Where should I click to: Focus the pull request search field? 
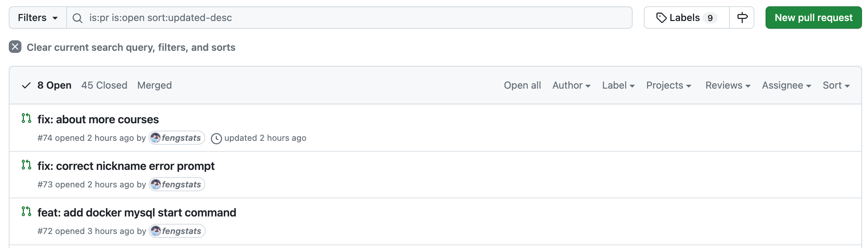(x=351, y=18)
